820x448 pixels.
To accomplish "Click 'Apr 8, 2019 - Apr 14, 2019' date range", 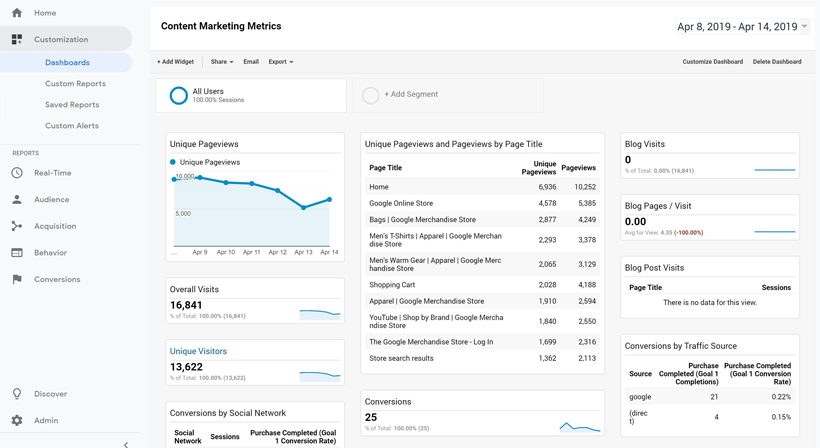I will [x=737, y=27].
